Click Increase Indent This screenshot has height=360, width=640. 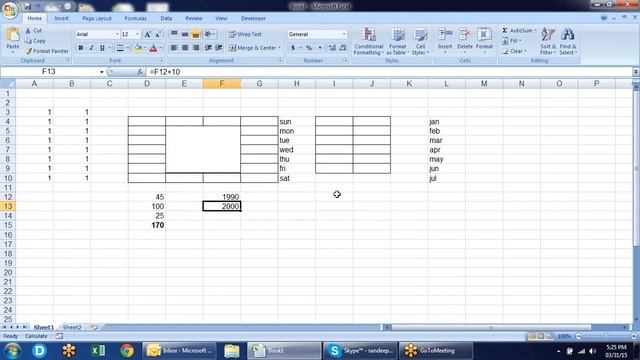click(219, 48)
